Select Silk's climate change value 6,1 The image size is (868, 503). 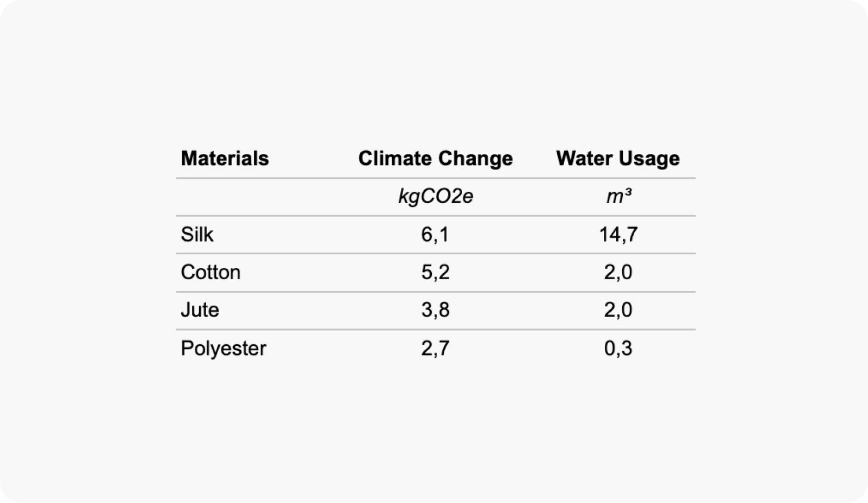pos(435,235)
